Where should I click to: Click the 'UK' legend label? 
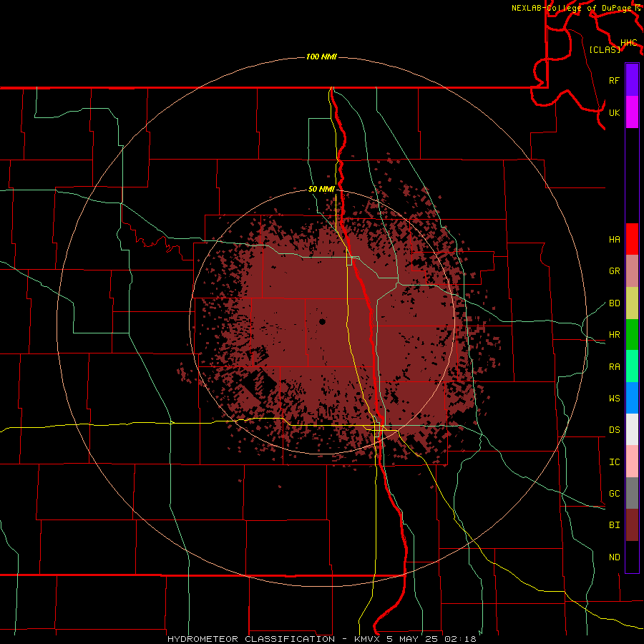tap(614, 112)
